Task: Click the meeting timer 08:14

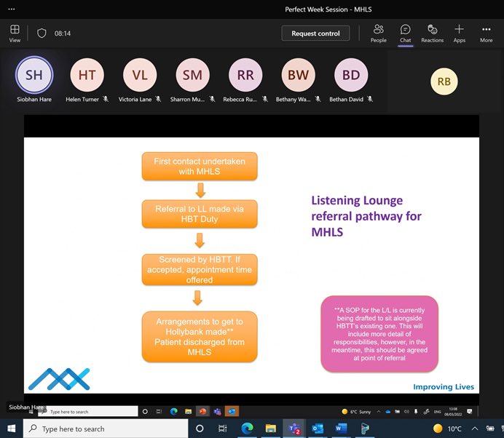Action: pyautogui.click(x=63, y=33)
